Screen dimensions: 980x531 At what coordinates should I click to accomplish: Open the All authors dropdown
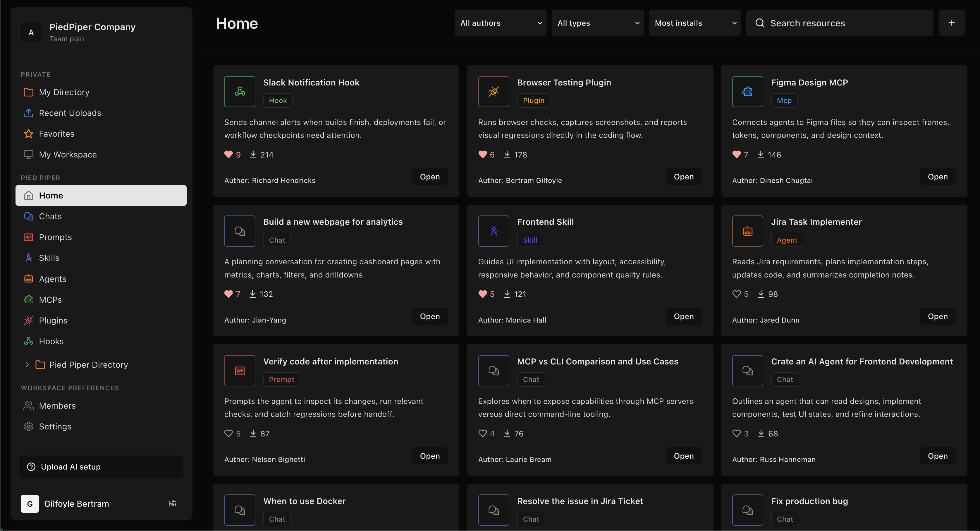(500, 23)
